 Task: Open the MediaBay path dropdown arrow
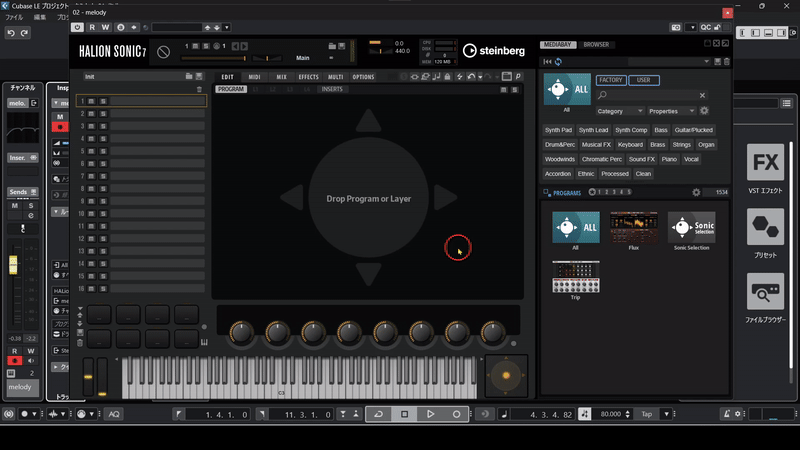click(x=707, y=62)
